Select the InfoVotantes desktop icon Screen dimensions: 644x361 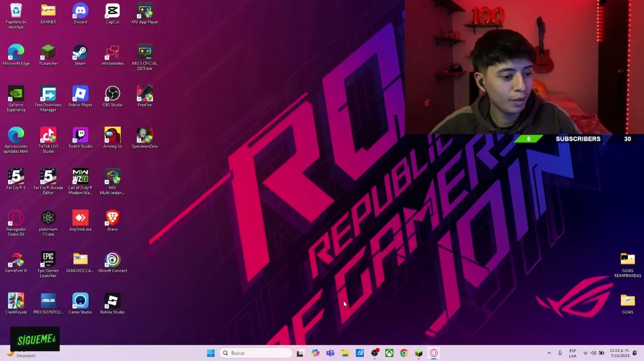coord(112,55)
